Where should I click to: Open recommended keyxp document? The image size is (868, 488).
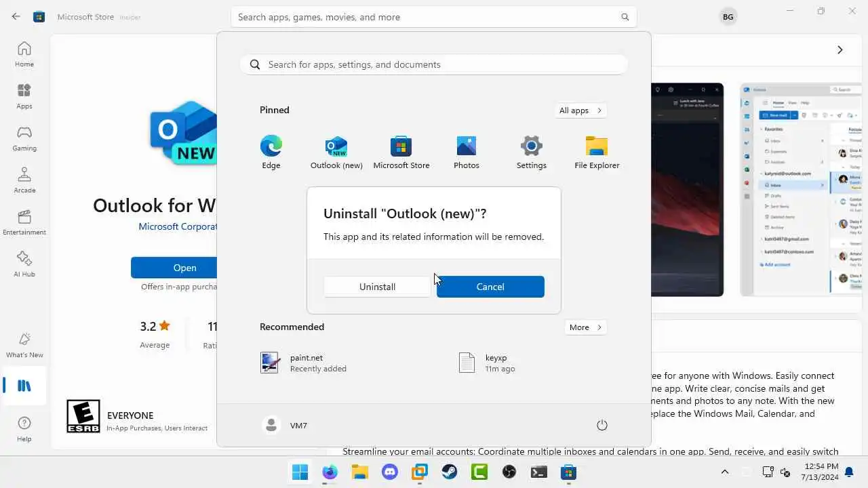coord(487,363)
